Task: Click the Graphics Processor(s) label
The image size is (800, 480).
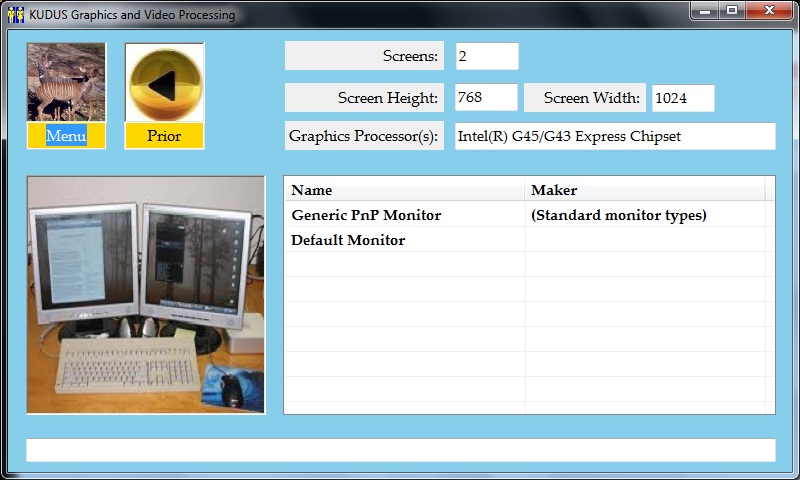Action: [364, 136]
